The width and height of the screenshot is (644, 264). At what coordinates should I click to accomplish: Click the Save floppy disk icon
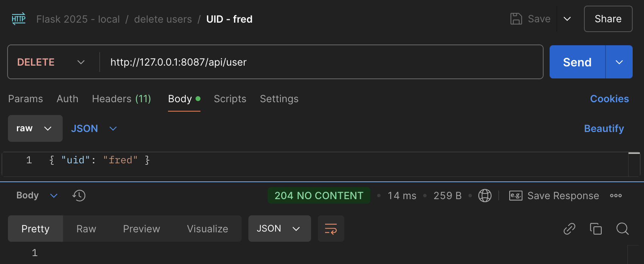pyautogui.click(x=516, y=19)
